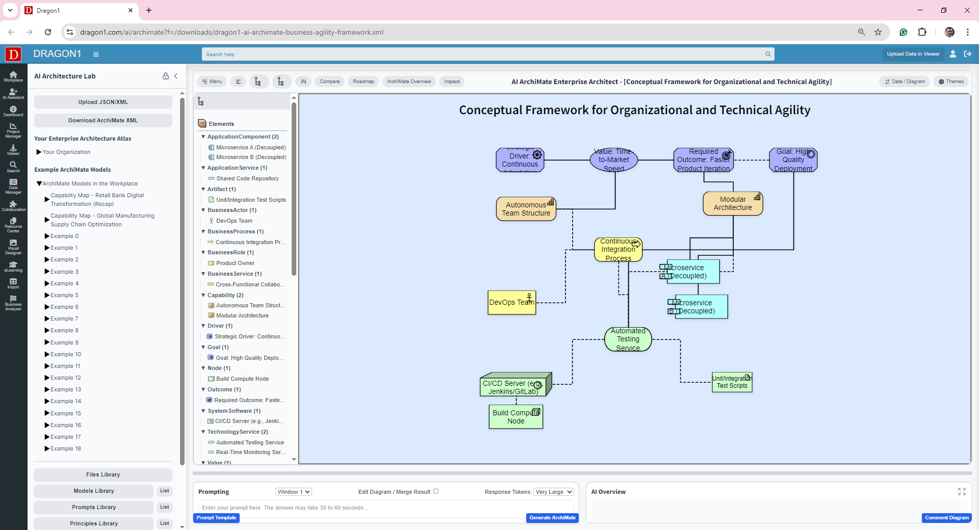Click the Download ArchiMate XML button
Image resolution: width=980 pixels, height=530 pixels.
pyautogui.click(x=103, y=120)
